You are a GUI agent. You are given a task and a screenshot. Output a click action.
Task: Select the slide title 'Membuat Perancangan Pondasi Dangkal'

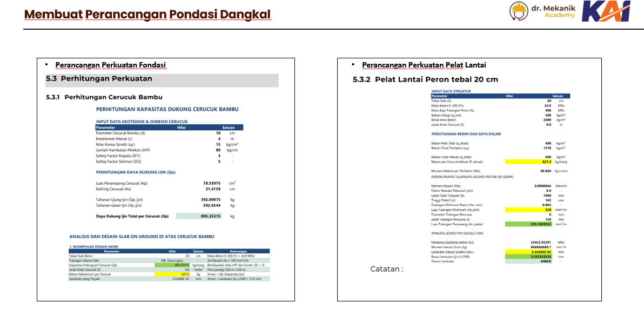[147, 15]
